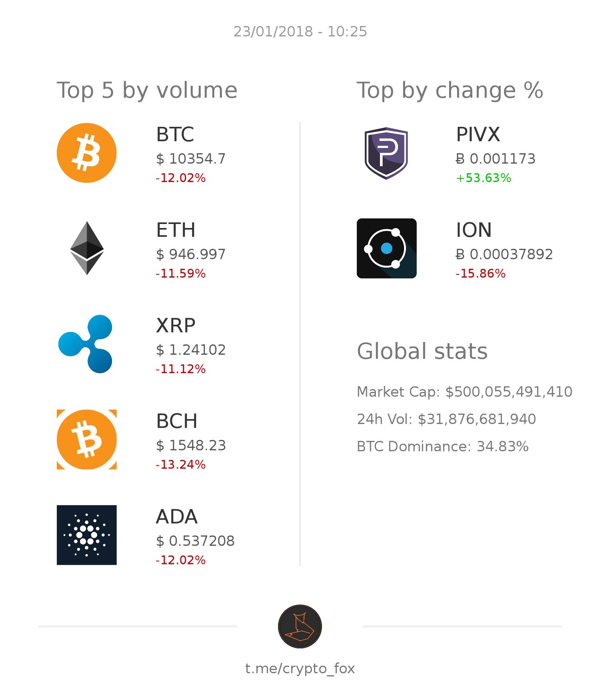
Task: Select the Ethereum diamond logo
Action: click(87, 248)
